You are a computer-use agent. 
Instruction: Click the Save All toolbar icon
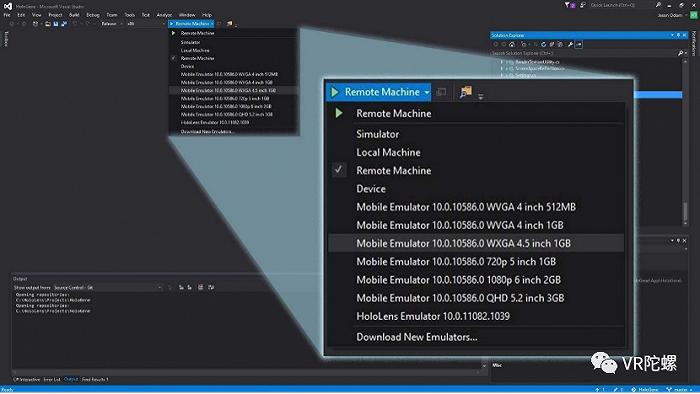(x=64, y=24)
